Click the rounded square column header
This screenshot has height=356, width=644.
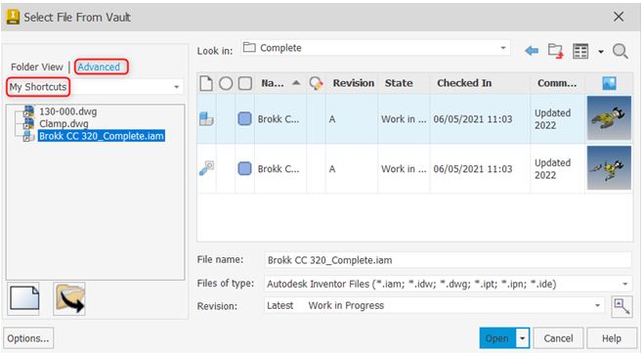click(x=245, y=83)
